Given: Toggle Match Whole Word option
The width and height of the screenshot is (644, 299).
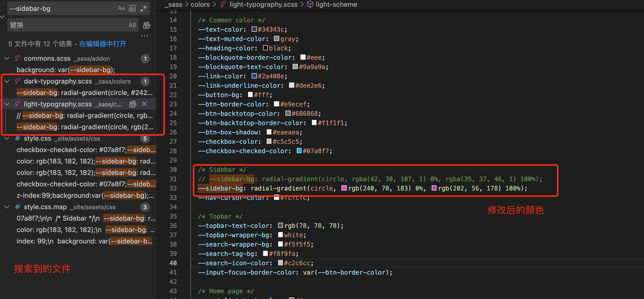Looking at the screenshot, I should [x=132, y=8].
